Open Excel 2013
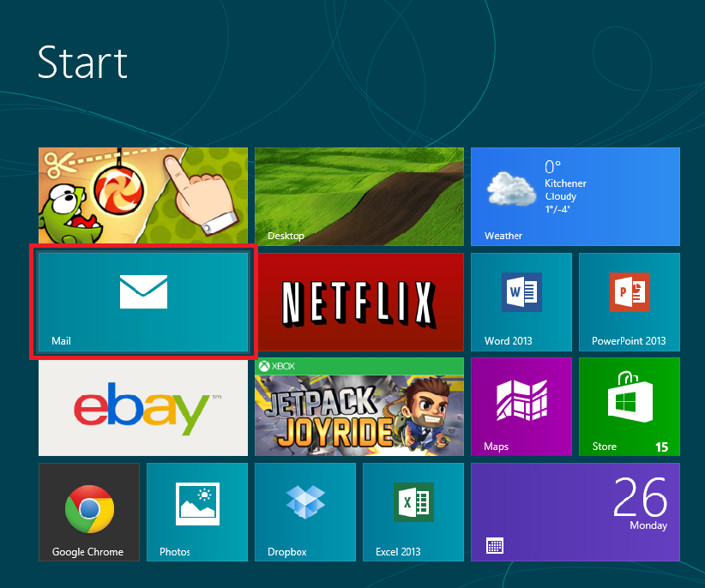This screenshot has height=588, width=705. [x=413, y=512]
